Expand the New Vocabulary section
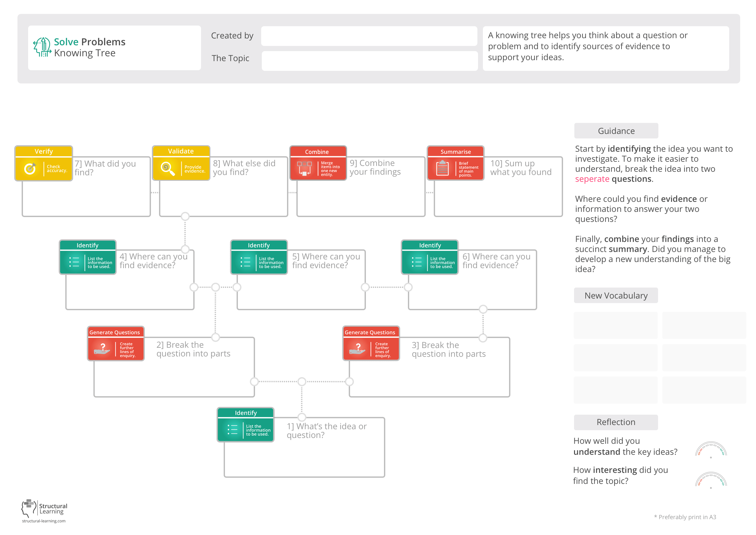This screenshot has width=756, height=535. [616, 295]
